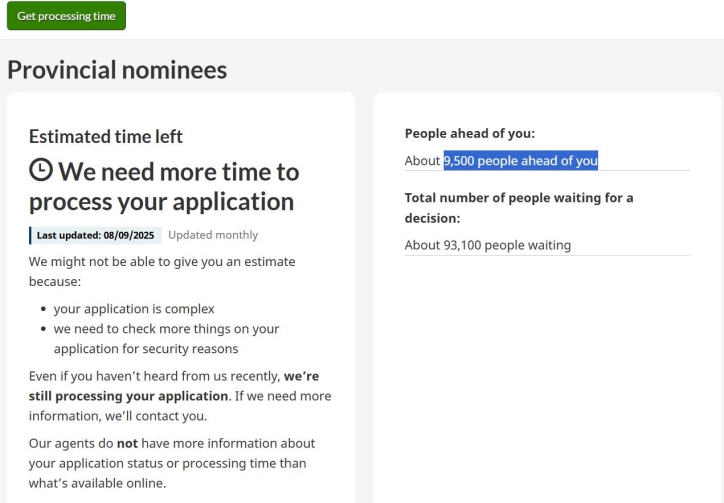Click the "About 93,100 people waiting" text

(487, 245)
